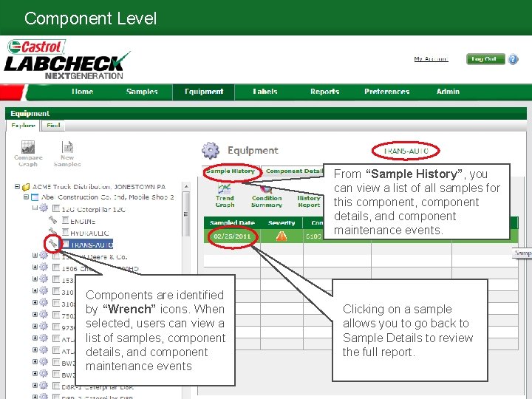Screen dimensions: 532x399
Task: Click the gear icon on the 973 row
Action: (44, 326)
